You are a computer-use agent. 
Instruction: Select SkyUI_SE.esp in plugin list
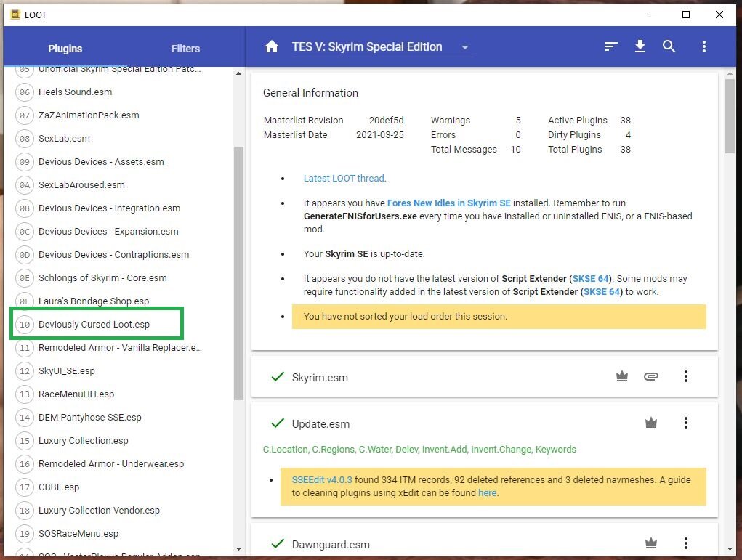67,371
